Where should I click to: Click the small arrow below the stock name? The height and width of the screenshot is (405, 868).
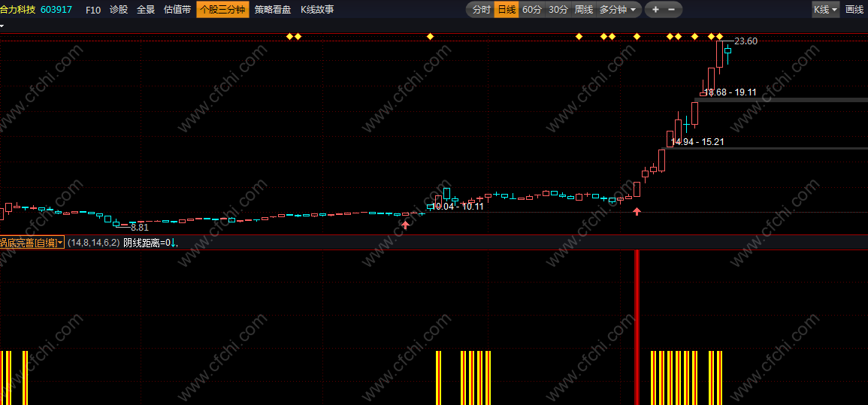point(2,26)
